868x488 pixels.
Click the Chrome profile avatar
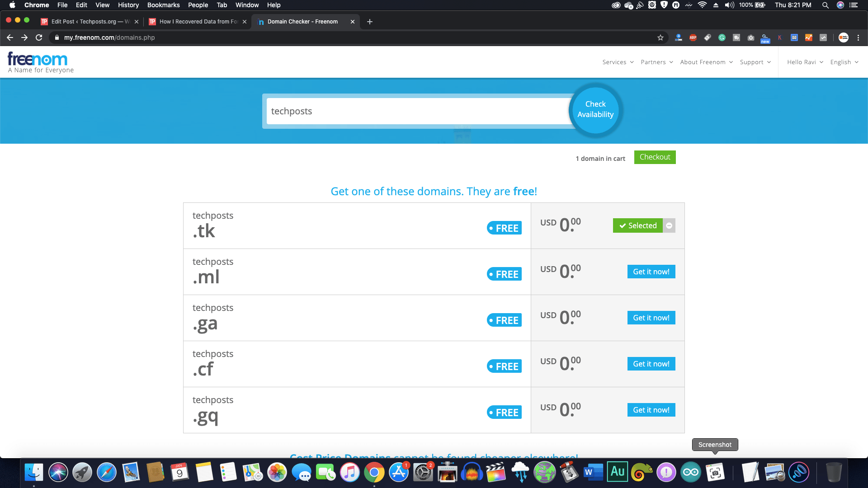844,38
